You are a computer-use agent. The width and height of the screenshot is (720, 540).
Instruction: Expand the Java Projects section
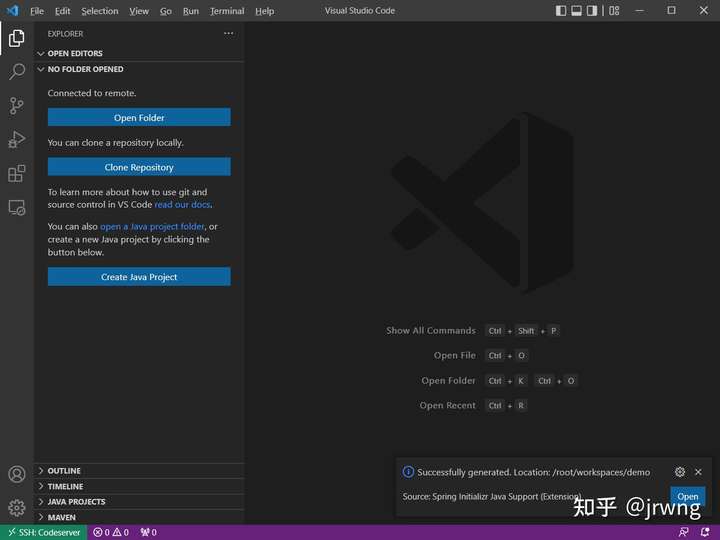pos(140,501)
